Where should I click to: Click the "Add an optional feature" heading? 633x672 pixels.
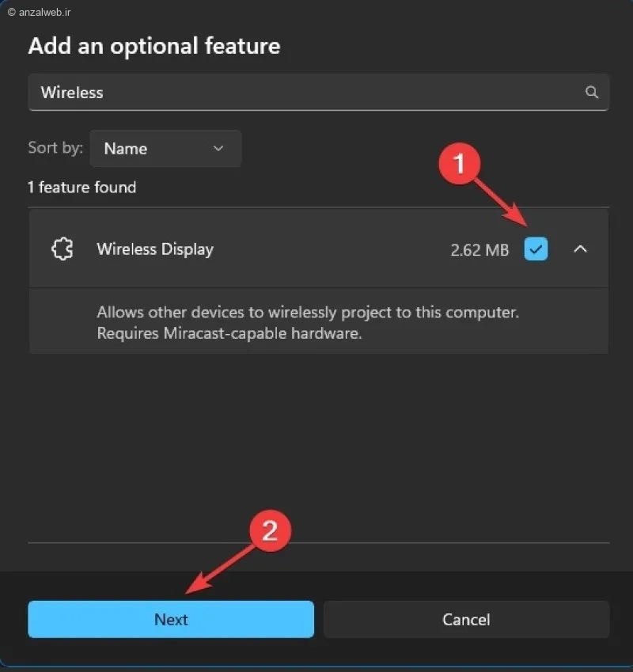(x=154, y=46)
